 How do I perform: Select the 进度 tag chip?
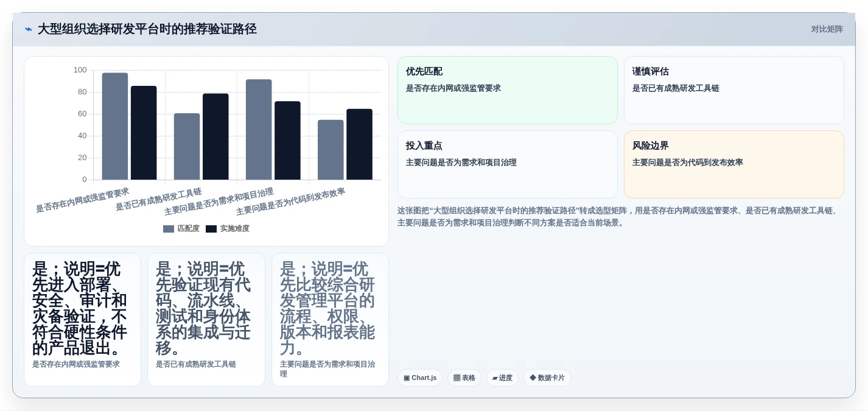pyautogui.click(x=502, y=378)
